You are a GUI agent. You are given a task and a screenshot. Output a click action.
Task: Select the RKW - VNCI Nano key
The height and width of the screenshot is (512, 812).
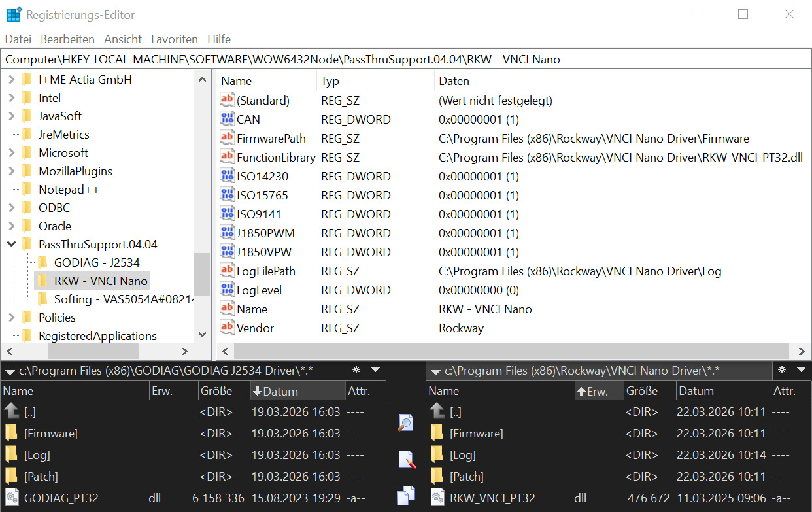[101, 281]
